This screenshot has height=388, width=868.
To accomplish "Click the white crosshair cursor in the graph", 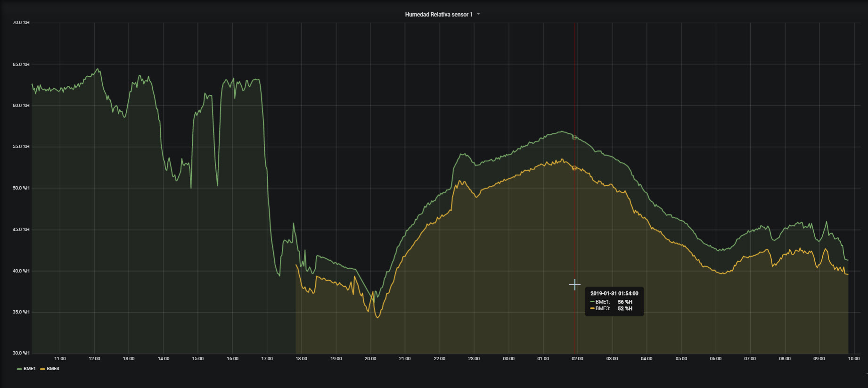I will (x=574, y=285).
